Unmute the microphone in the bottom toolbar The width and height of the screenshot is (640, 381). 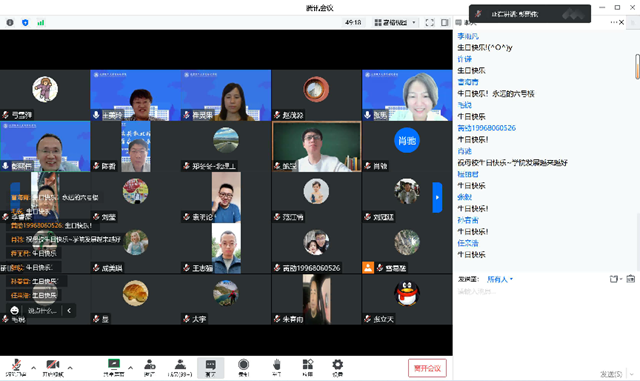point(16,368)
